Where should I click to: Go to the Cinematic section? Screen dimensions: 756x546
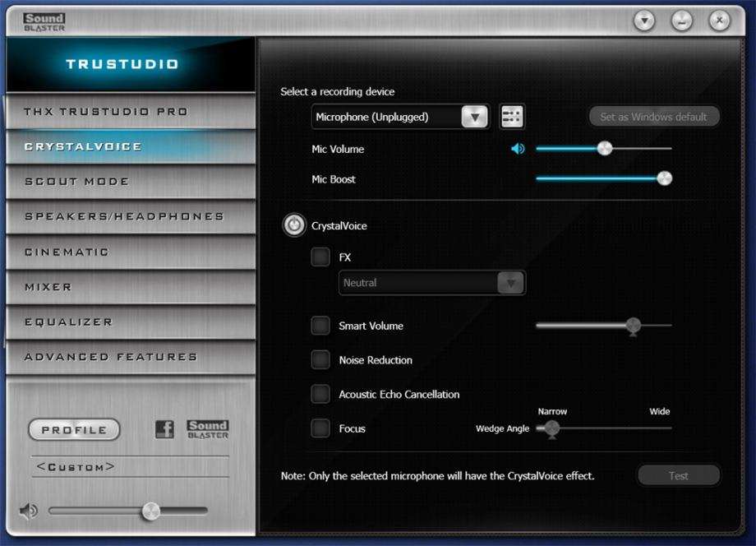tap(131, 252)
